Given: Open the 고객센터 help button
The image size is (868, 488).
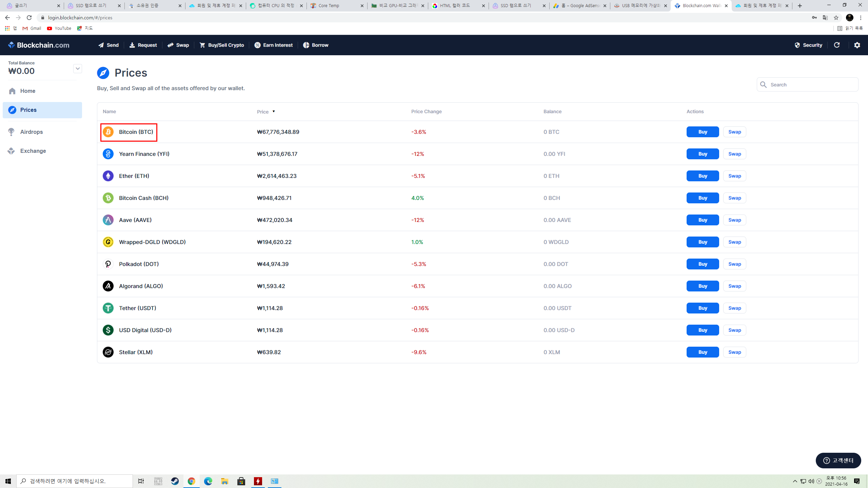Looking at the screenshot, I should point(838,460).
